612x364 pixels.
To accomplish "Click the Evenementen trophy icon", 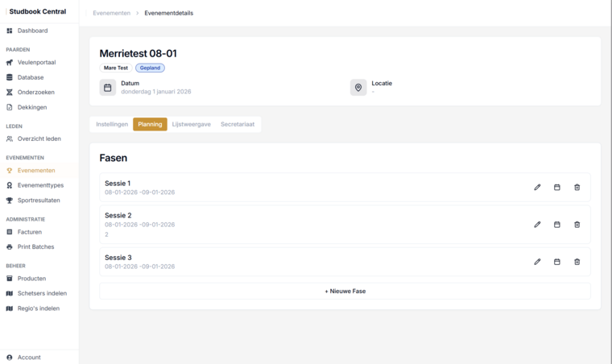I will 10,171.
